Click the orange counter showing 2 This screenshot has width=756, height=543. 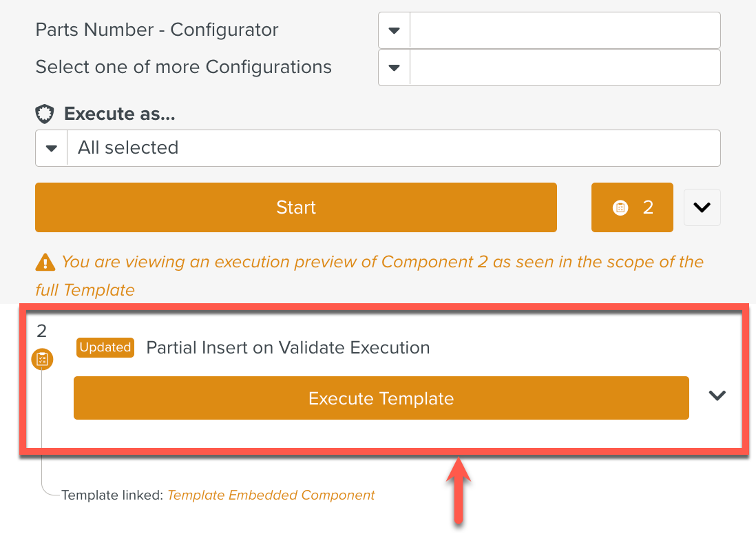(632, 207)
